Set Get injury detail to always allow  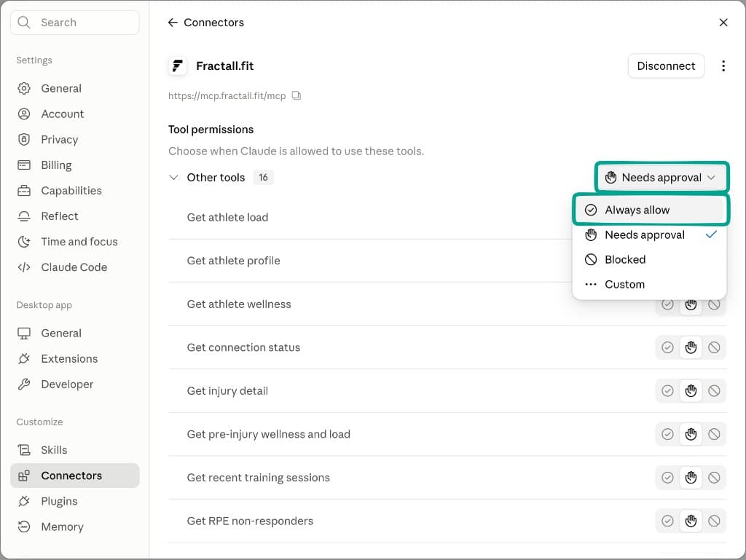[x=667, y=391]
